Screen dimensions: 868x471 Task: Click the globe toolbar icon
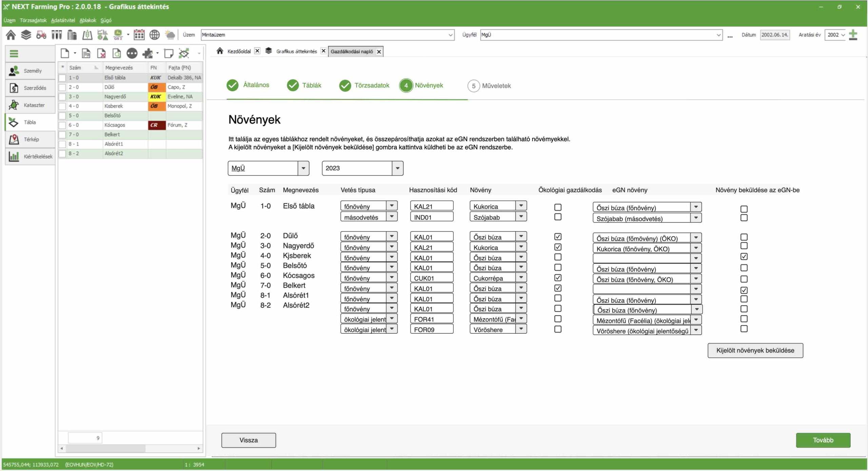click(x=155, y=35)
